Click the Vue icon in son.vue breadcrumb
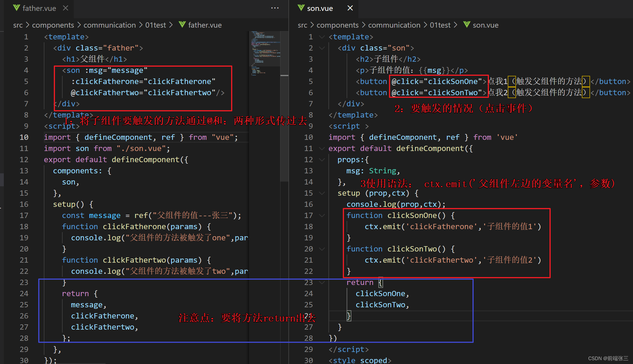This screenshot has height=364, width=633. 467,25
